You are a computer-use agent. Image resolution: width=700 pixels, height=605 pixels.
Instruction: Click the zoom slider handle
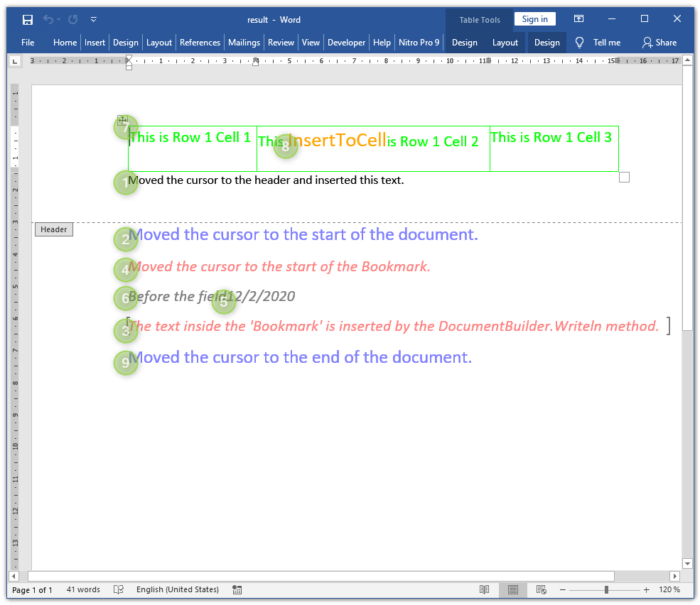tap(606, 590)
